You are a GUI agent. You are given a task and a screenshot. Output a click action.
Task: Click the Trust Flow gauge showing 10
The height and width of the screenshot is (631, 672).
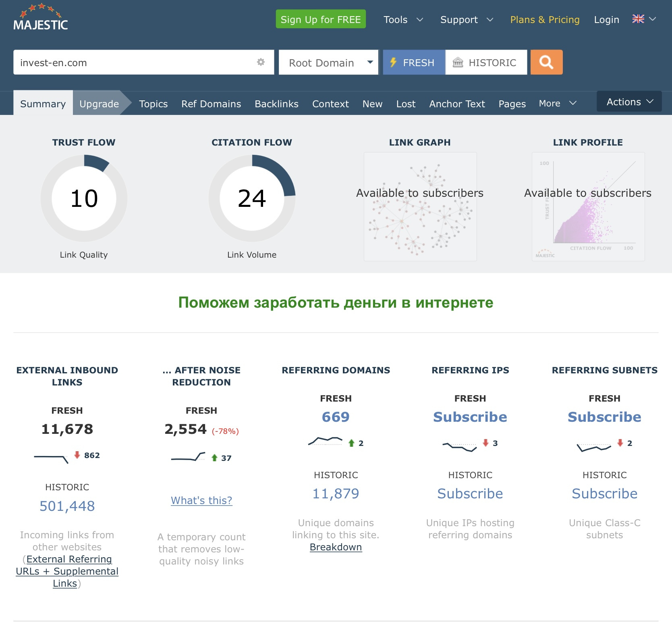84,198
